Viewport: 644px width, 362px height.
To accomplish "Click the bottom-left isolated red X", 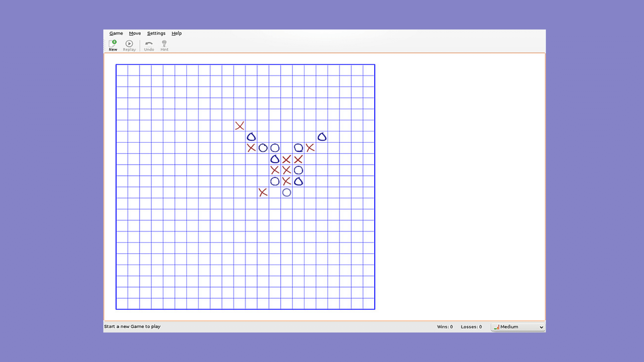I will coord(263,192).
